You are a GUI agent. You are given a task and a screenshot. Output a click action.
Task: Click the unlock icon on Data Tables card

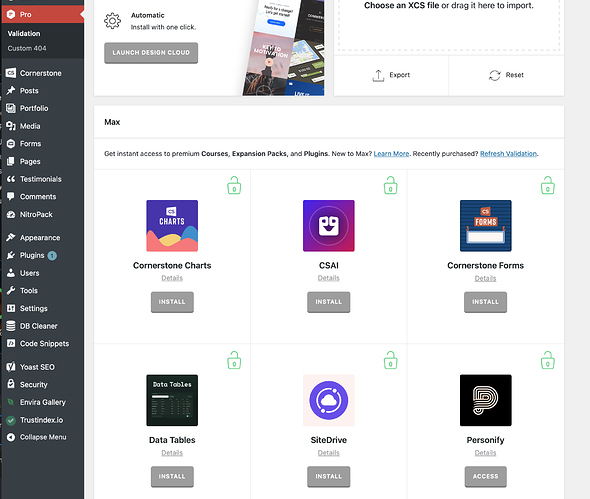[x=234, y=360]
